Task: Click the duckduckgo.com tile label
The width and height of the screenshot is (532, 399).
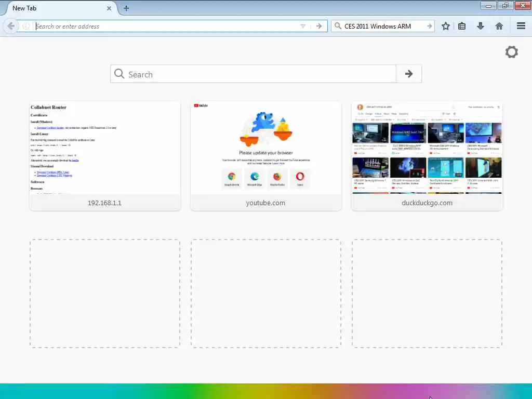Action: coord(427,203)
